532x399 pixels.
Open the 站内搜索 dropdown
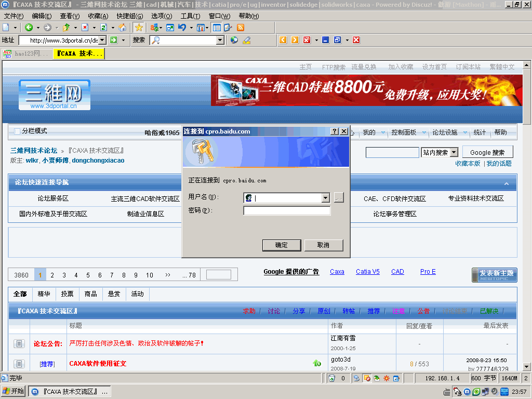pyautogui.click(x=454, y=153)
